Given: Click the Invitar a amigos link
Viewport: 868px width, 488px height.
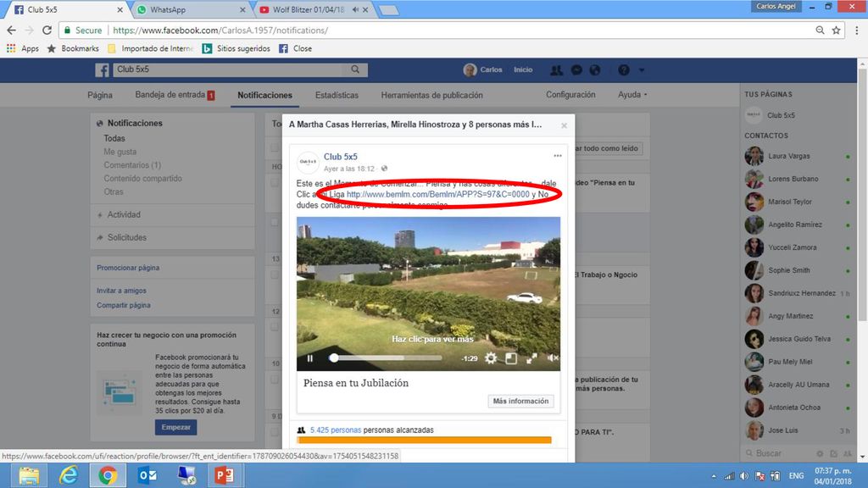Looking at the screenshot, I should pos(122,291).
